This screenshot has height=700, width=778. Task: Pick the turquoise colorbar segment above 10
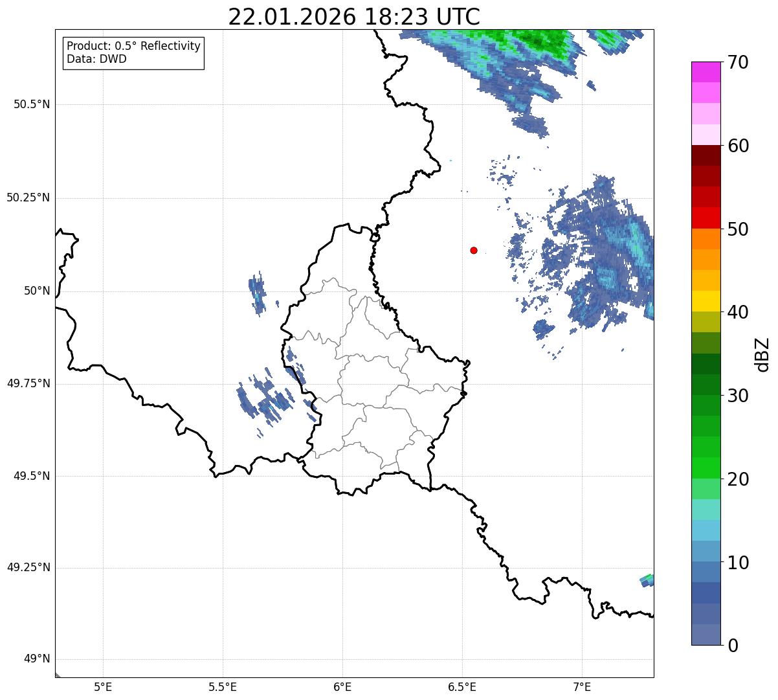click(x=706, y=510)
